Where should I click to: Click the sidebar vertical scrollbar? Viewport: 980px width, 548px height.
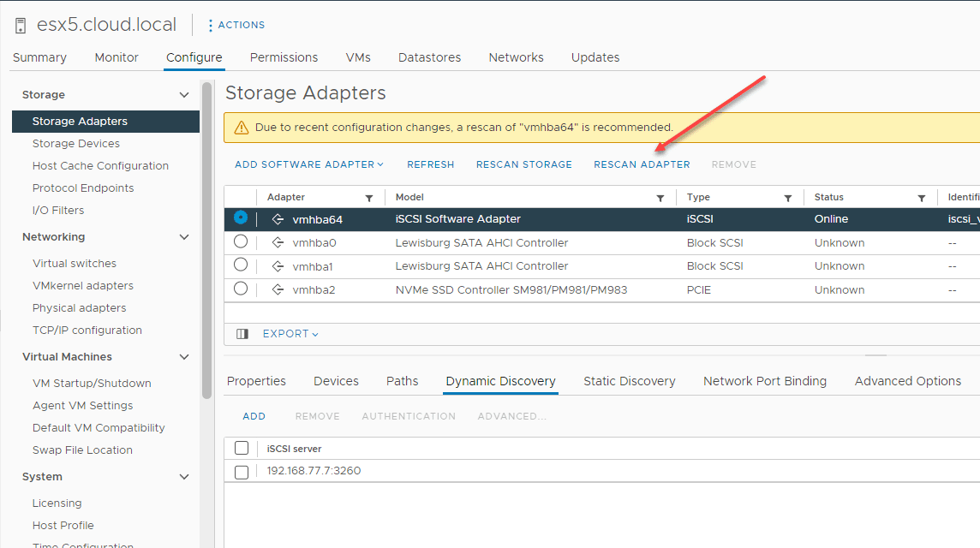(x=206, y=240)
